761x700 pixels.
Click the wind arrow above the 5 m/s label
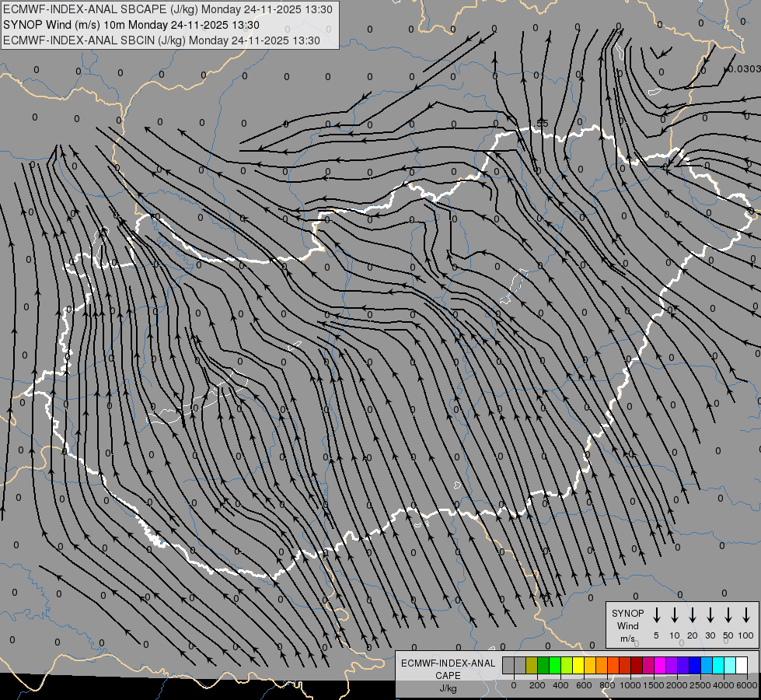point(656,615)
